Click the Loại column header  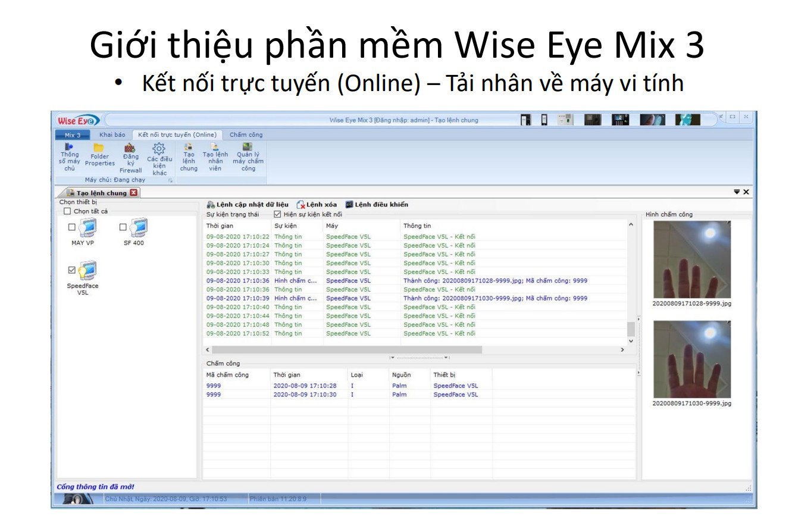tap(368, 375)
